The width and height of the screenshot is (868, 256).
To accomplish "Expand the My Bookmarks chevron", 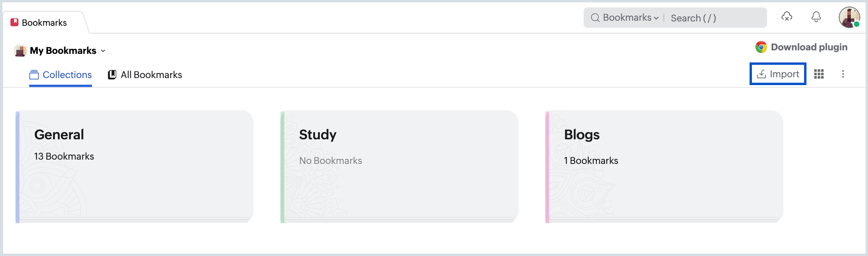I will tap(103, 51).
